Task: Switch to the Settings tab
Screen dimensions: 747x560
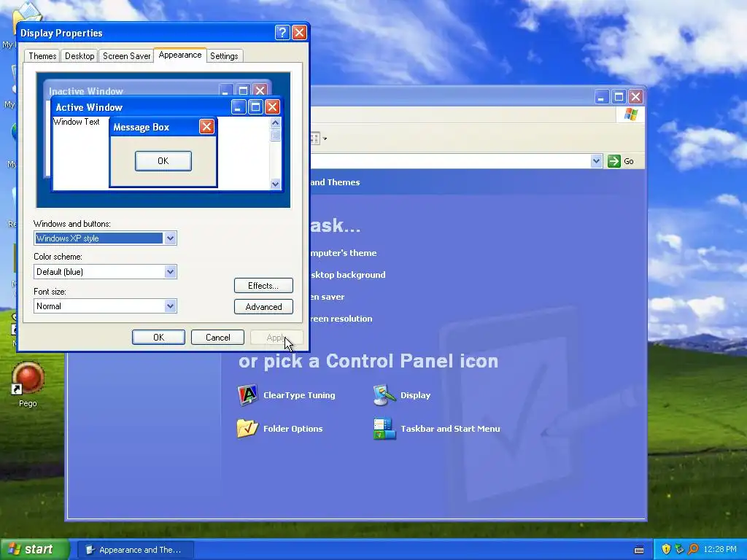Action: [224, 56]
